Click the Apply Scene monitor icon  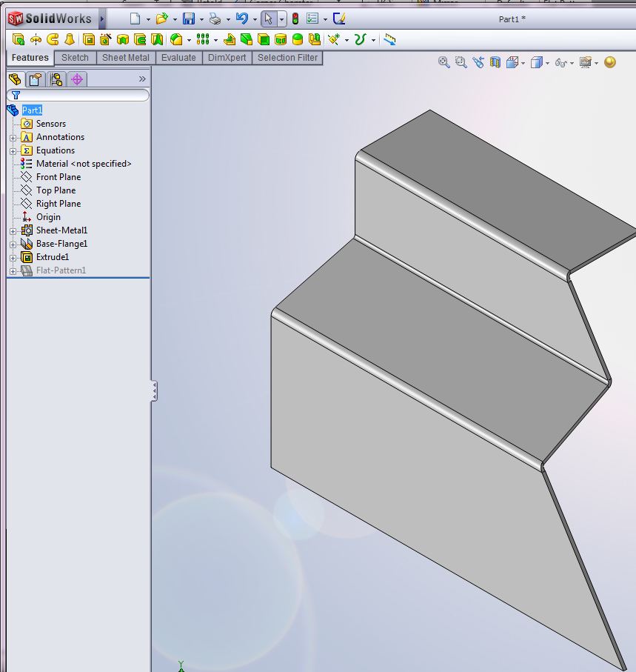(x=586, y=62)
